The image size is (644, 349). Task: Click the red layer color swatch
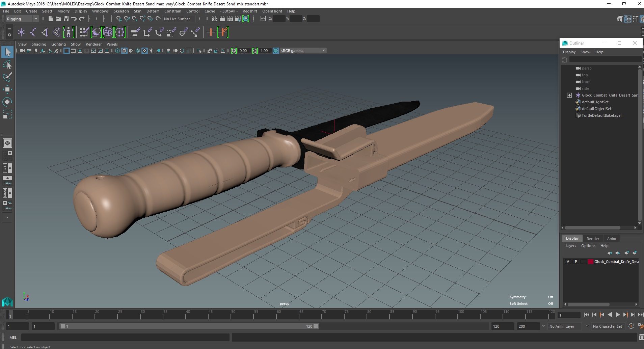coord(591,262)
